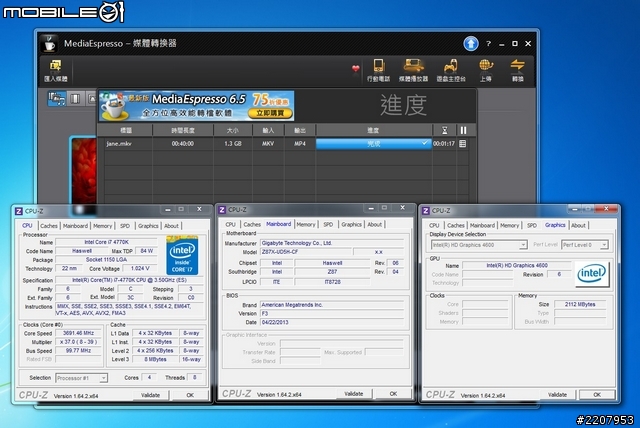Open Mainboard tab in the left CPU-Z window

click(x=75, y=226)
